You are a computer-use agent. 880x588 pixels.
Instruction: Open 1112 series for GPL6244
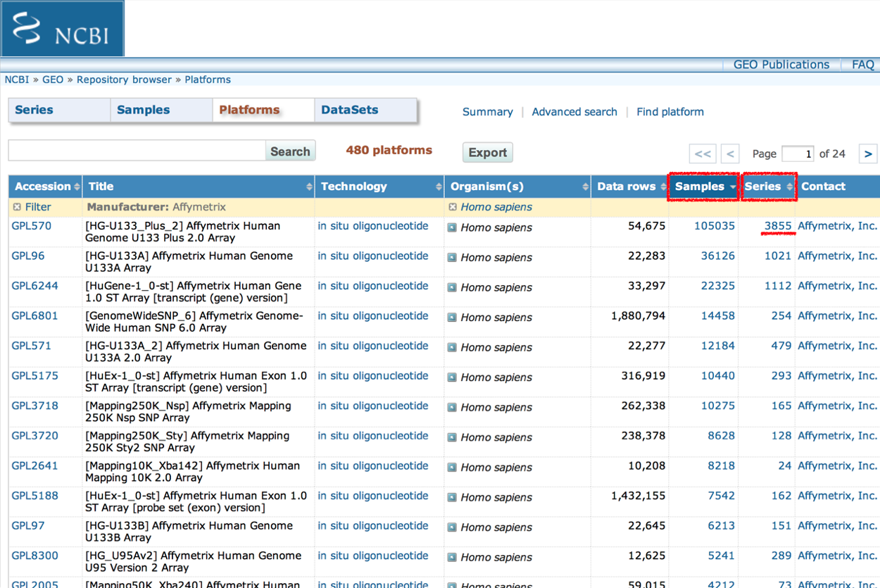click(778, 286)
